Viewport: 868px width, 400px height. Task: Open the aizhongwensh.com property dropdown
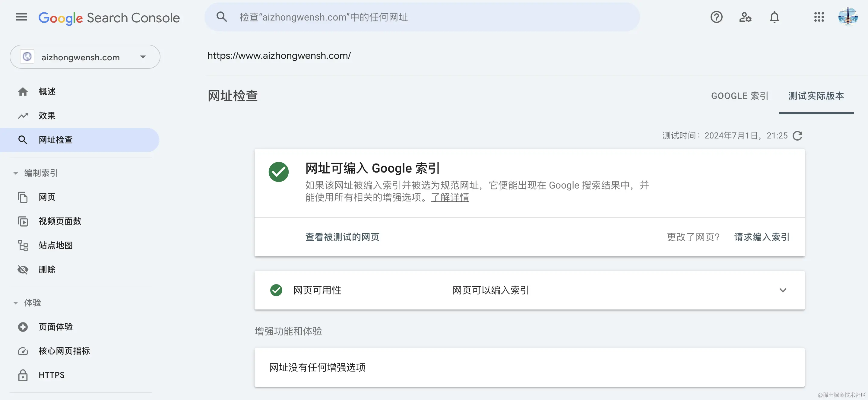(x=85, y=57)
